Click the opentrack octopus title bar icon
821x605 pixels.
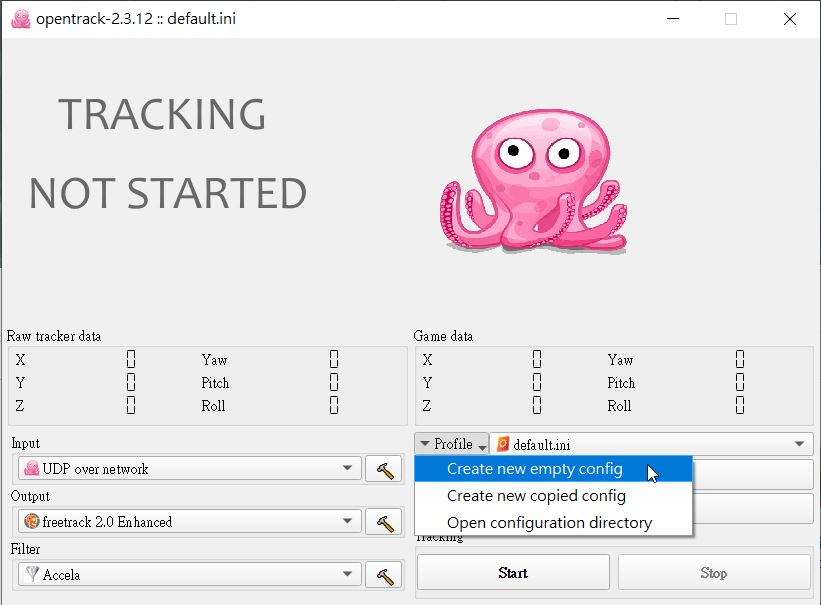point(21,19)
